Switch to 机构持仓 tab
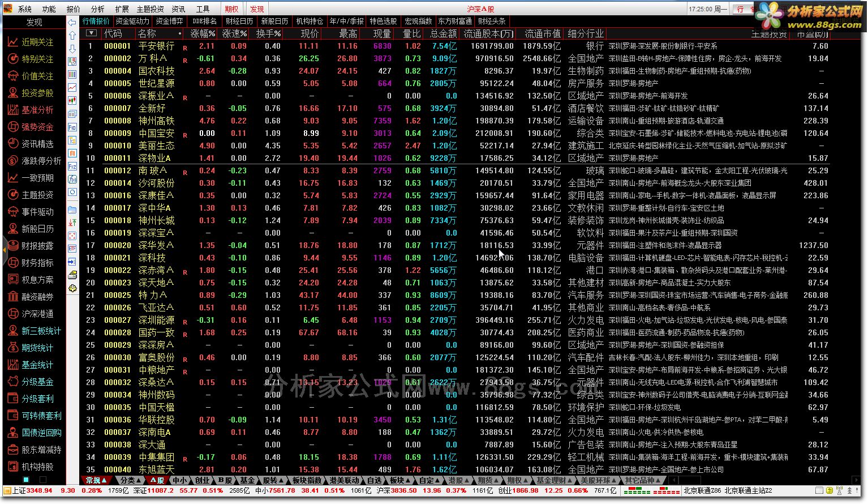The width and height of the screenshot is (868, 504). point(310,21)
